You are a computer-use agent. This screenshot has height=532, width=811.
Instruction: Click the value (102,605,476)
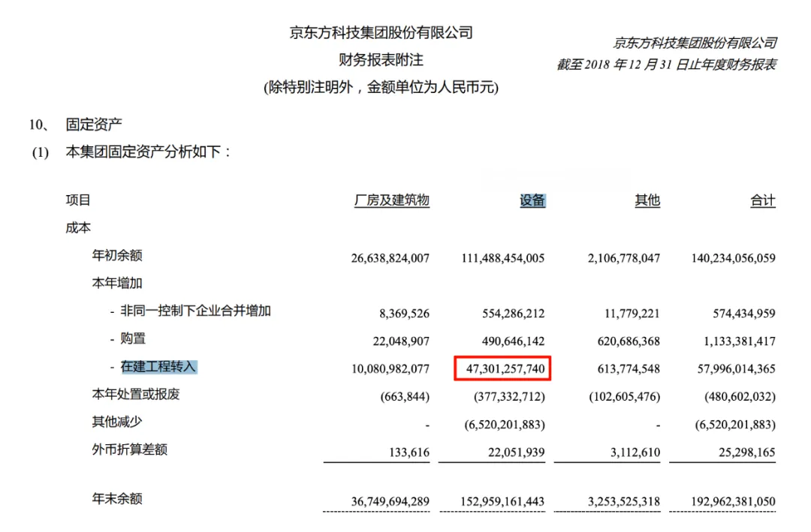pos(624,396)
